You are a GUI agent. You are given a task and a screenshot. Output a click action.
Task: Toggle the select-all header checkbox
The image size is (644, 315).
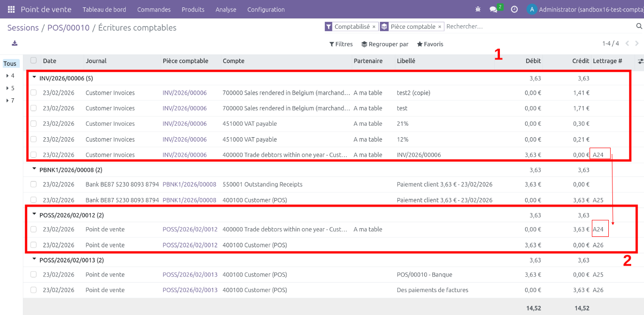coord(33,60)
